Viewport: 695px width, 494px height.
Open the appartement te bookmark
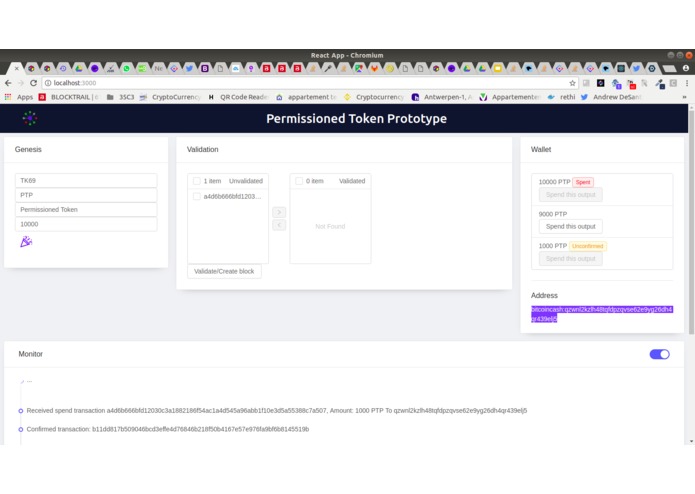[x=306, y=97]
